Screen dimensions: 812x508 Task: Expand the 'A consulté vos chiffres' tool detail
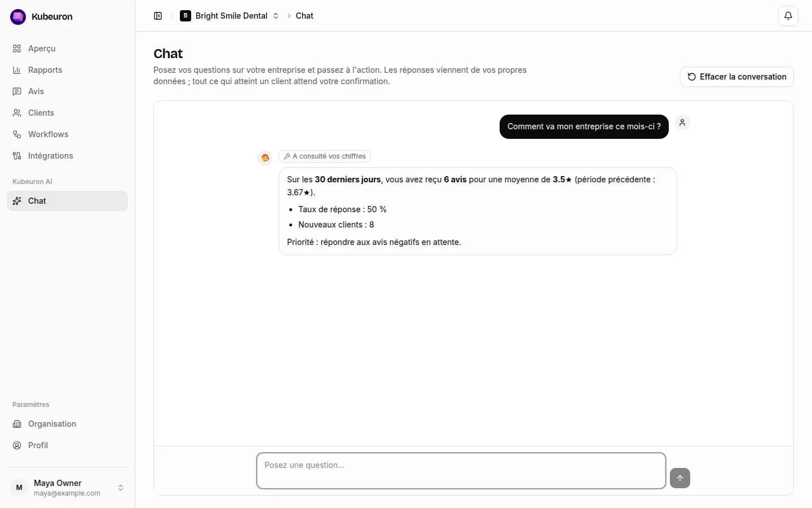pos(325,156)
